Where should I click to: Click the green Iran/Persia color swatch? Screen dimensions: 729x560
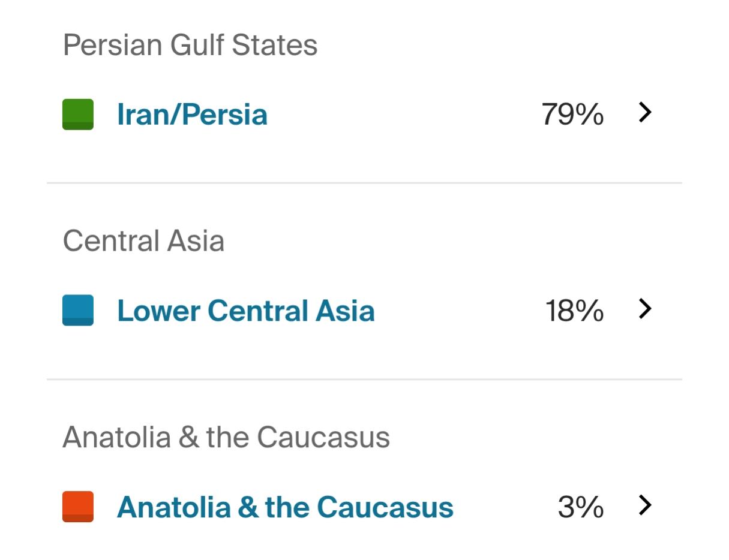coord(78,115)
